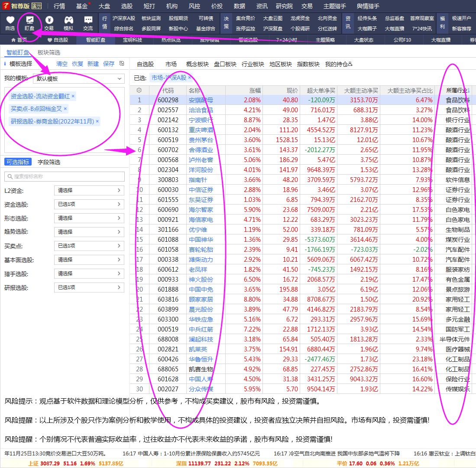This screenshot has width=476, height=468.
Task: Open column settings gear in table header
Action: 139,90
